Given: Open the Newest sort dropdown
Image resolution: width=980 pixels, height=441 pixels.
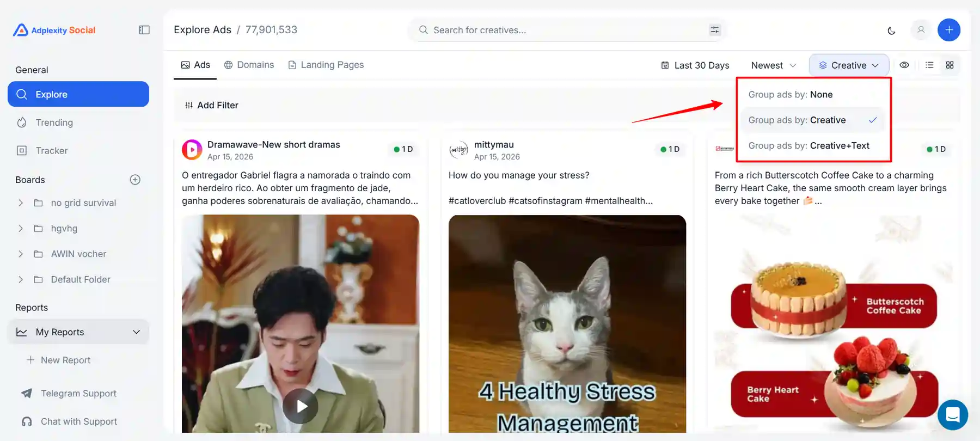Looking at the screenshot, I should (x=773, y=65).
